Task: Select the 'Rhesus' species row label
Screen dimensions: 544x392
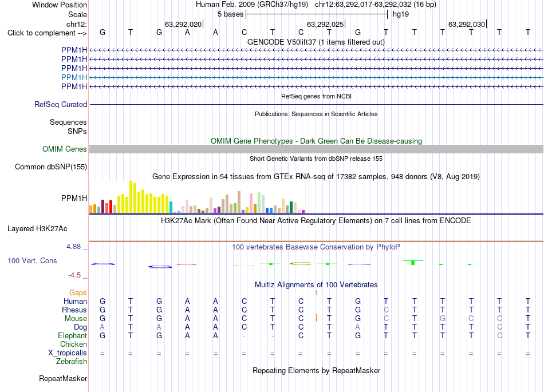Action: pos(74,310)
